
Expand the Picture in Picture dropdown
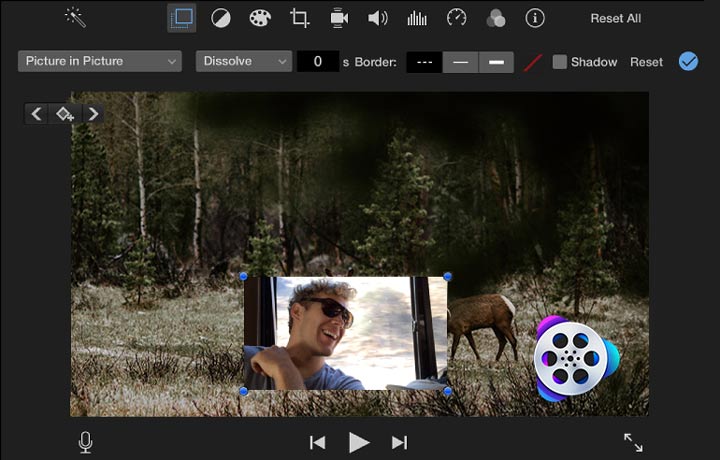click(100, 61)
